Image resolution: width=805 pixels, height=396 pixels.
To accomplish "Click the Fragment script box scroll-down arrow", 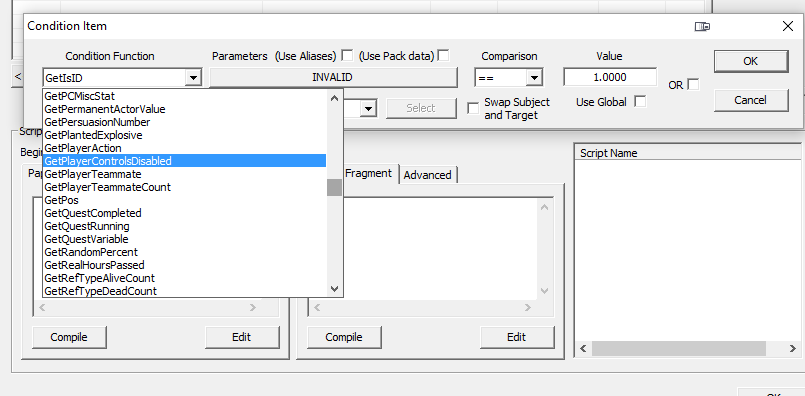I will coord(544,291).
